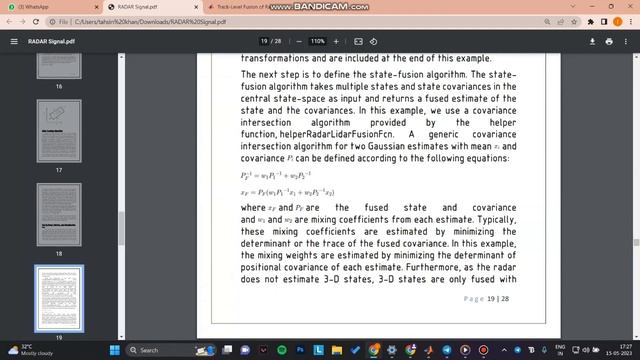
Task: Click the document vertical scrollbar thumb
Action: (x=636, y=242)
